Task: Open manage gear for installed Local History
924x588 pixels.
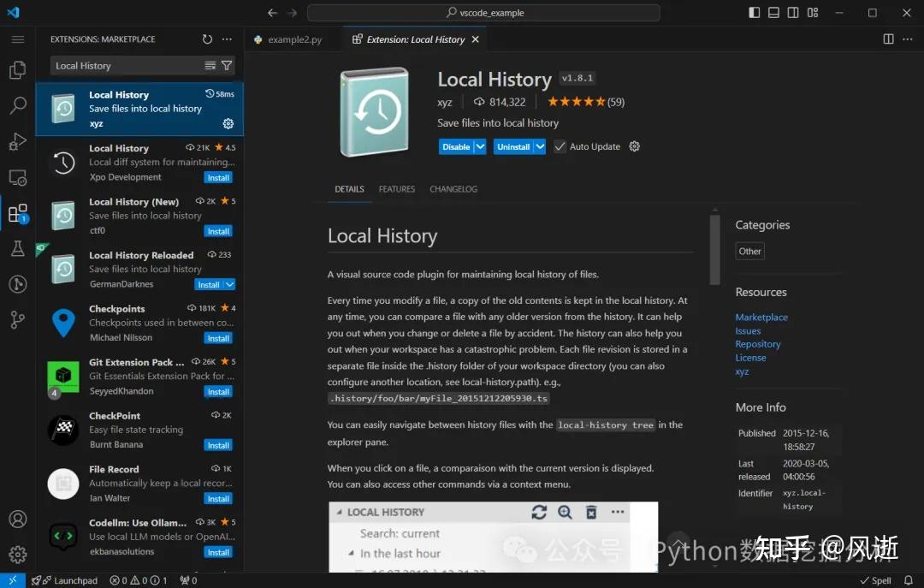Action: tap(228, 123)
